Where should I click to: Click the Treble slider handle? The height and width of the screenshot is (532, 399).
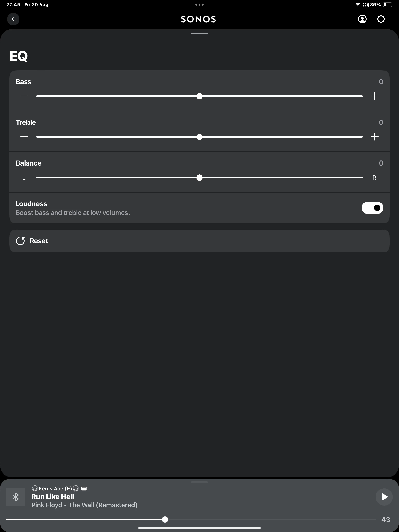click(199, 137)
